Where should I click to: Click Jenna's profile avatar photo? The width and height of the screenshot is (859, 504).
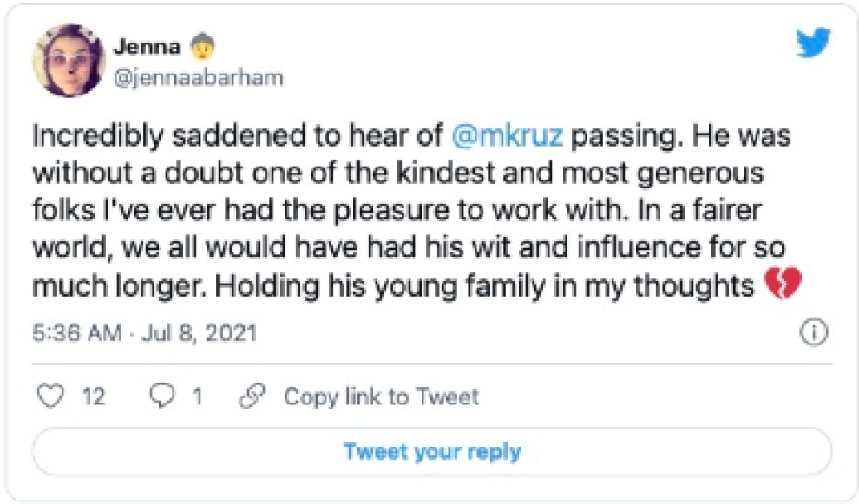(62, 60)
